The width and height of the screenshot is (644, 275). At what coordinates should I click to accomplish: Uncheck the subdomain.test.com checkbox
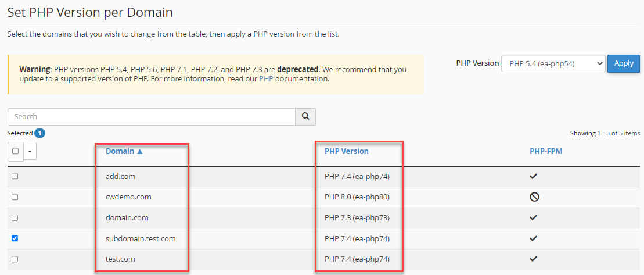point(15,238)
